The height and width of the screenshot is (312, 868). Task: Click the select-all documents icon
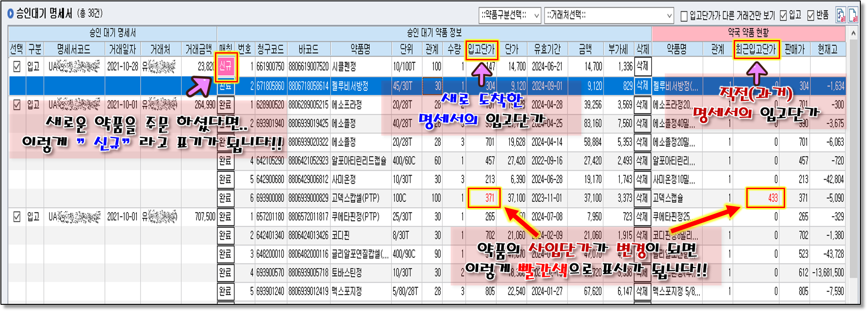tap(841, 15)
